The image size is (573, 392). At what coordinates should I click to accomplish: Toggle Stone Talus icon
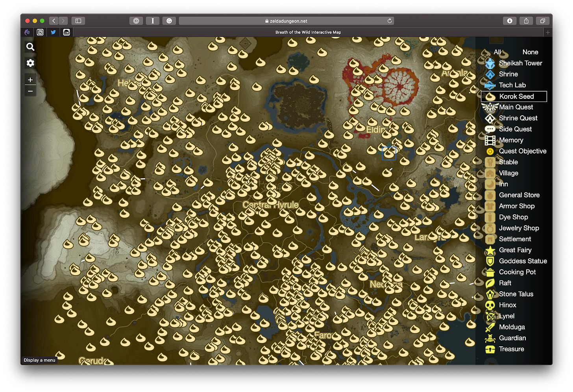pyautogui.click(x=490, y=294)
